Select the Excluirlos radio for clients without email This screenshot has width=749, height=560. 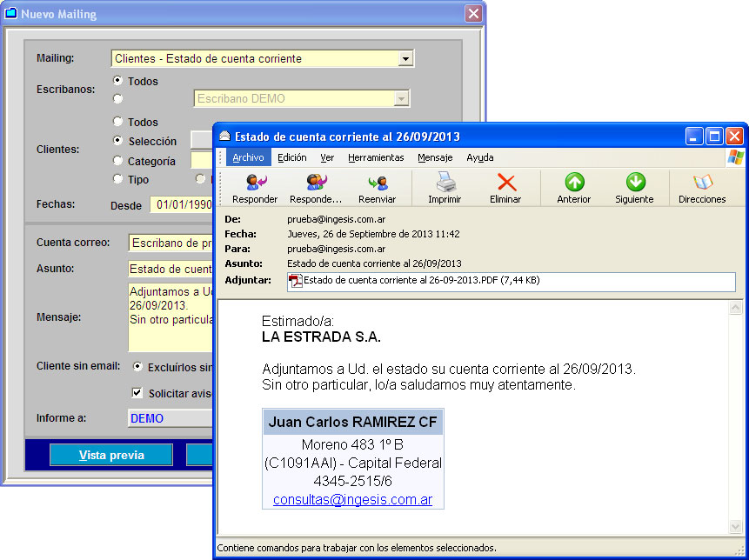[137, 367]
